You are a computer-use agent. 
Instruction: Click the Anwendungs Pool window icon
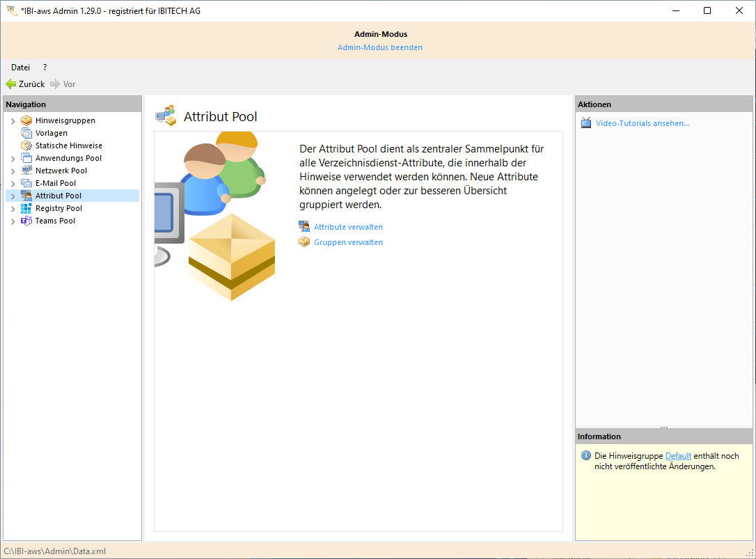pos(26,158)
